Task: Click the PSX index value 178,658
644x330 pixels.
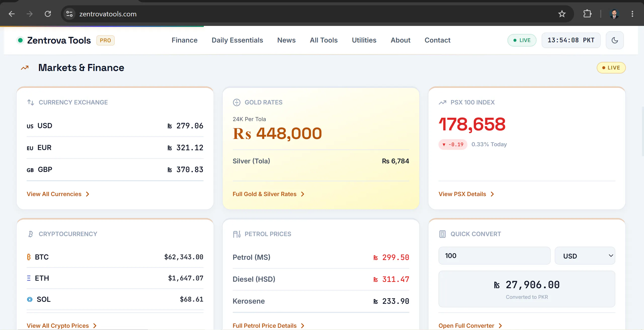Action: coord(472,124)
